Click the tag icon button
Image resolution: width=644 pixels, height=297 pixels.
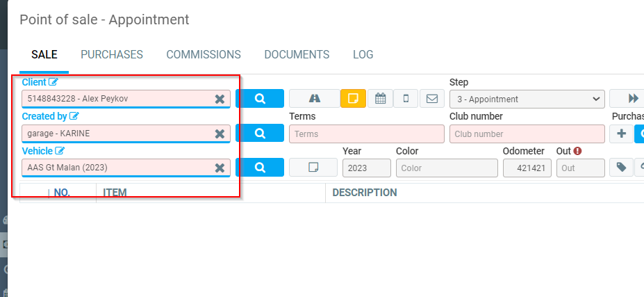coord(621,168)
